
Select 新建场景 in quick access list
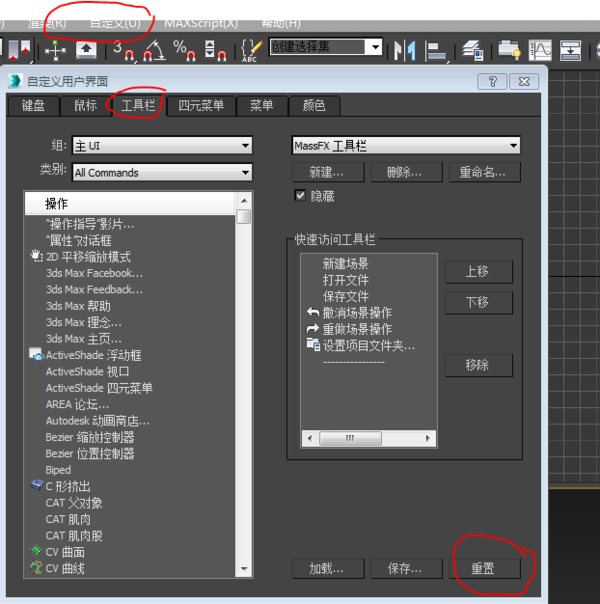click(345, 263)
